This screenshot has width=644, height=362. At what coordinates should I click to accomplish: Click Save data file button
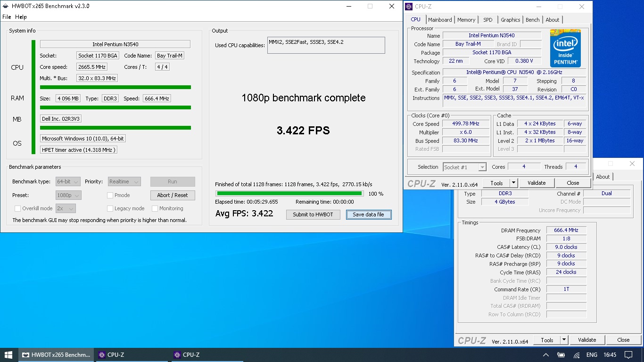pyautogui.click(x=369, y=214)
